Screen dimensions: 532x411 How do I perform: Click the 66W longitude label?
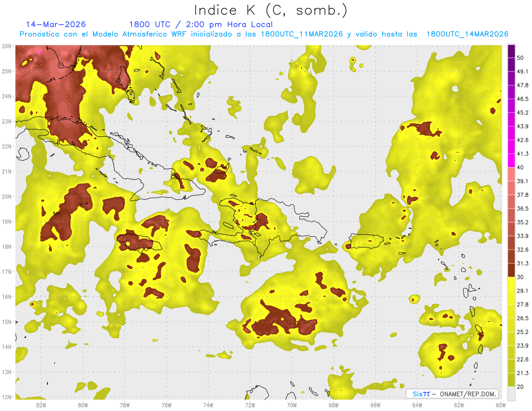coord(376,405)
